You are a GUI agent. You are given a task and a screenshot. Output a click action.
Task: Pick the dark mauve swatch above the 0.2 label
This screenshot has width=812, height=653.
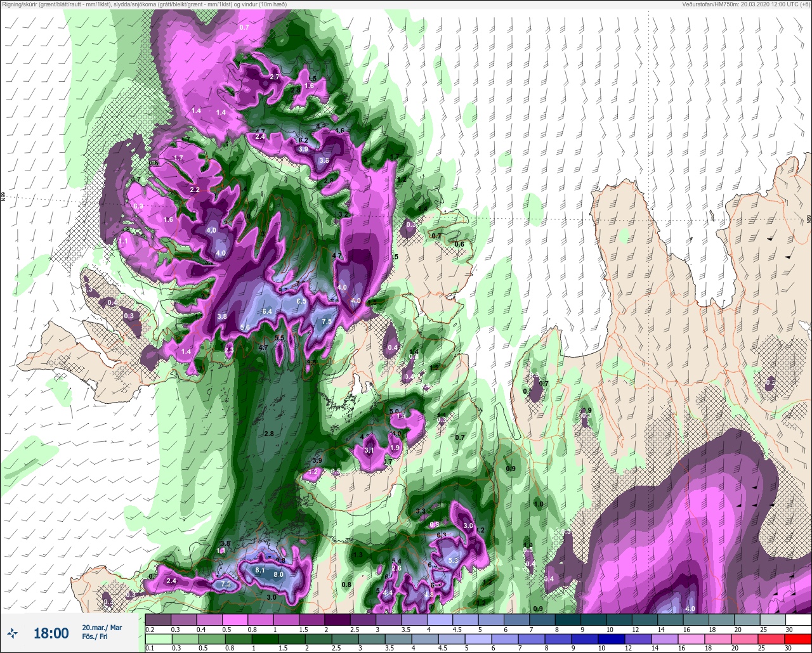[x=158, y=619]
